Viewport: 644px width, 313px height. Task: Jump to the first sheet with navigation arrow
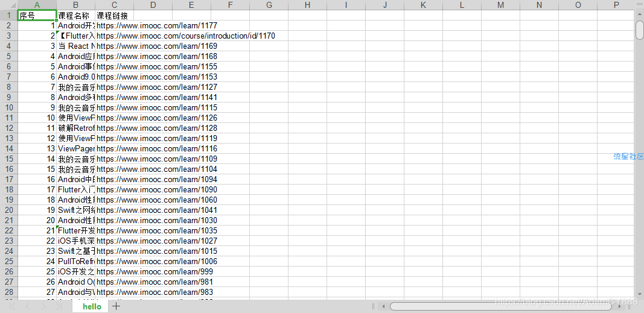[12, 306]
